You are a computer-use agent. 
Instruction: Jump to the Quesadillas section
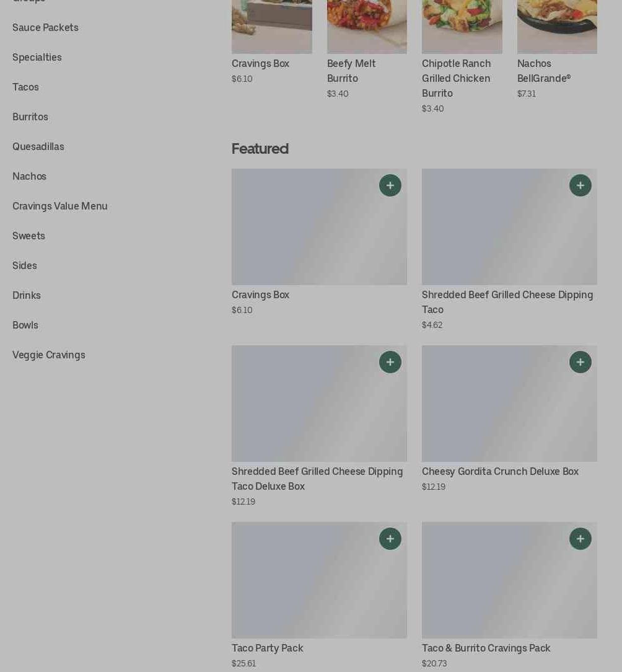click(38, 146)
